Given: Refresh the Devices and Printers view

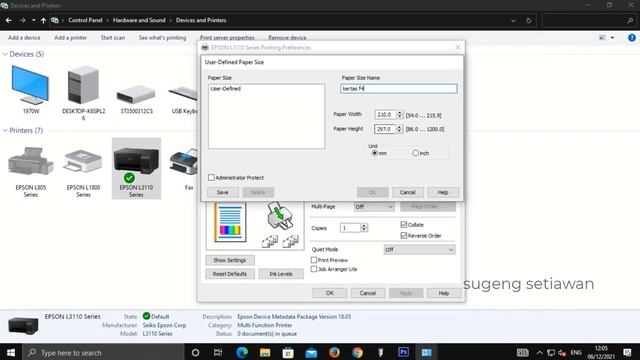Looking at the screenshot, I should pyautogui.click(x=529, y=20).
